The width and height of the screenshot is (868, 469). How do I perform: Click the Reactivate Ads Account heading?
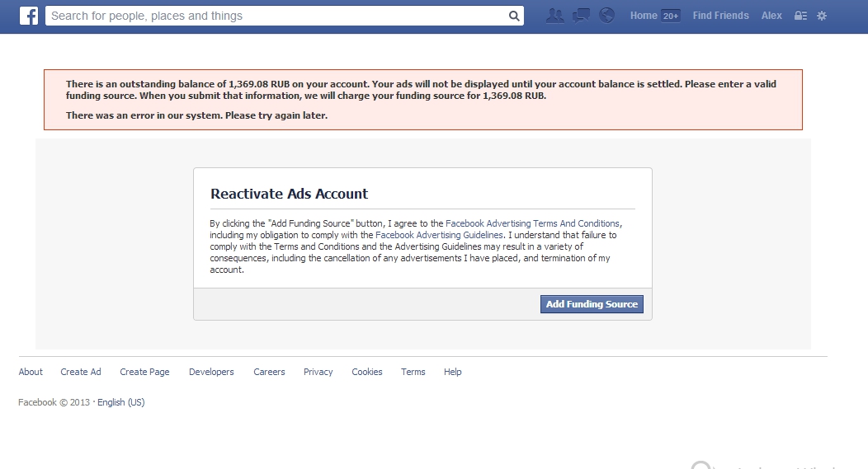click(289, 194)
